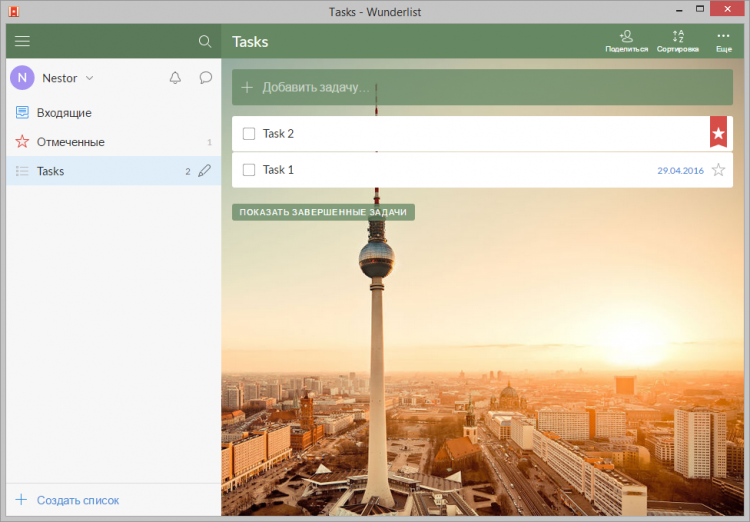This screenshot has width=750, height=522.
Task: Click the plus icon beside Создать список
Action: pyautogui.click(x=22, y=500)
